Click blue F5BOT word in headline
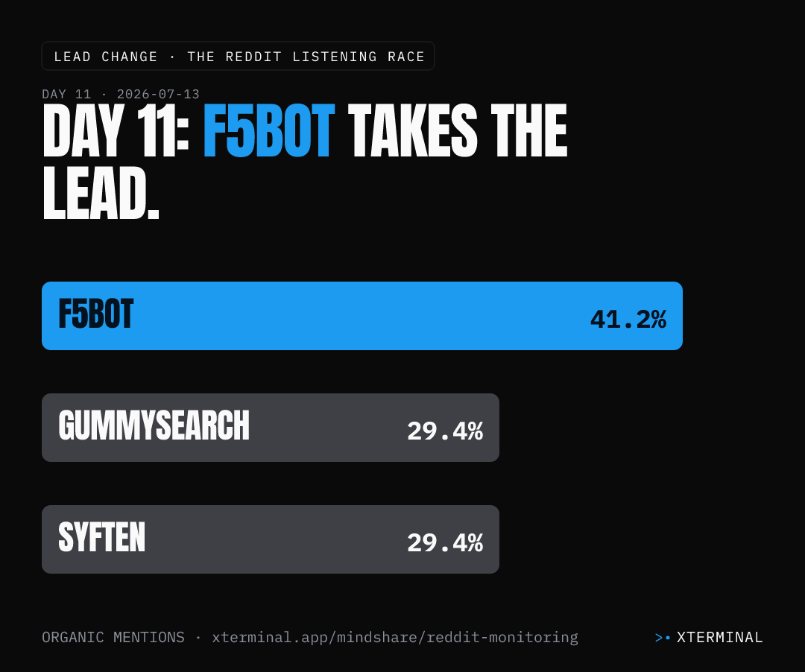This screenshot has width=805, height=672. 269,130
